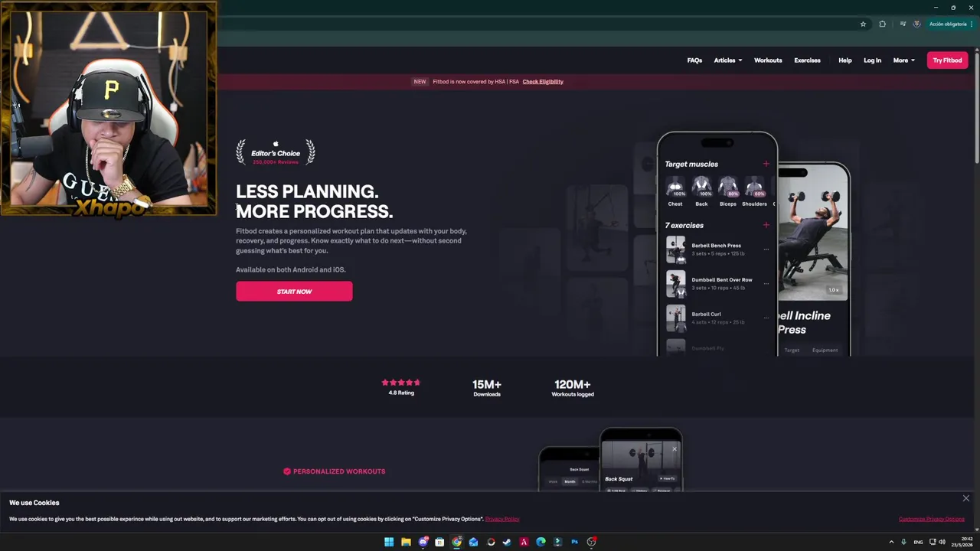980x551 pixels.
Task: Open the Privacy Policy link
Action: pyautogui.click(x=502, y=519)
